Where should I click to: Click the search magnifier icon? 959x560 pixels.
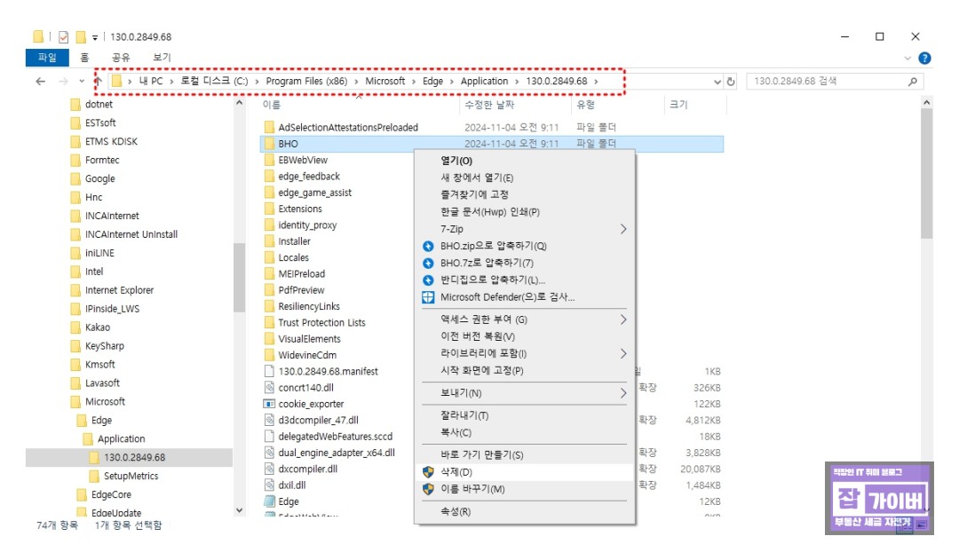[913, 82]
